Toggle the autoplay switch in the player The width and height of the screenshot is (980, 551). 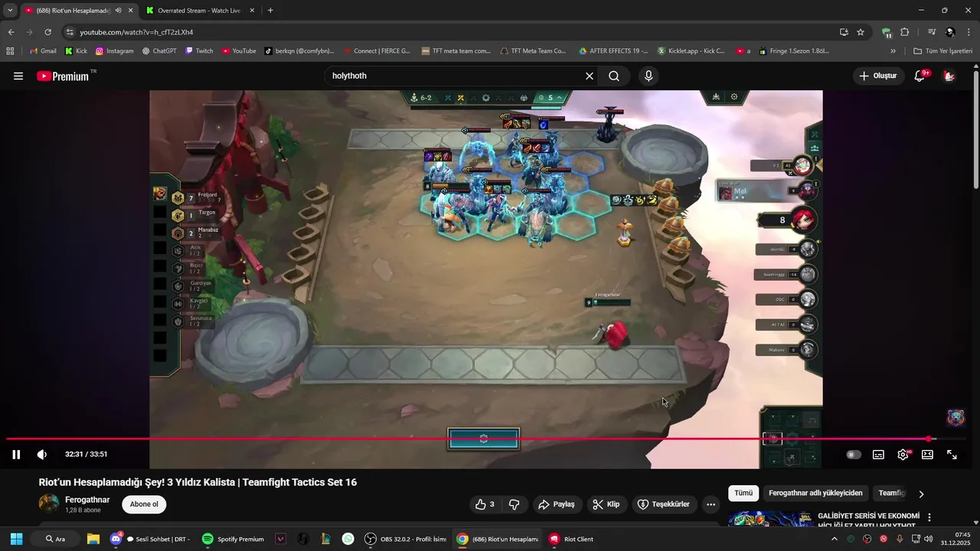pos(854,455)
